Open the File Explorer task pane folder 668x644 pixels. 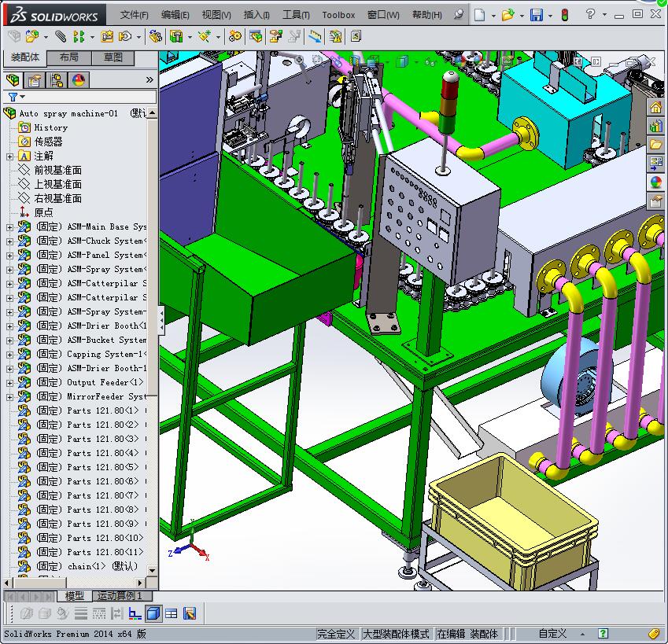click(x=655, y=145)
